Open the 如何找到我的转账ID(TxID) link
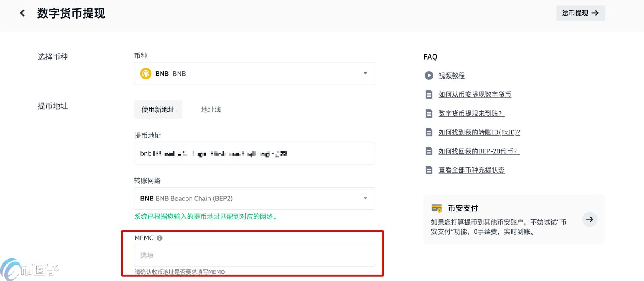 (479, 132)
